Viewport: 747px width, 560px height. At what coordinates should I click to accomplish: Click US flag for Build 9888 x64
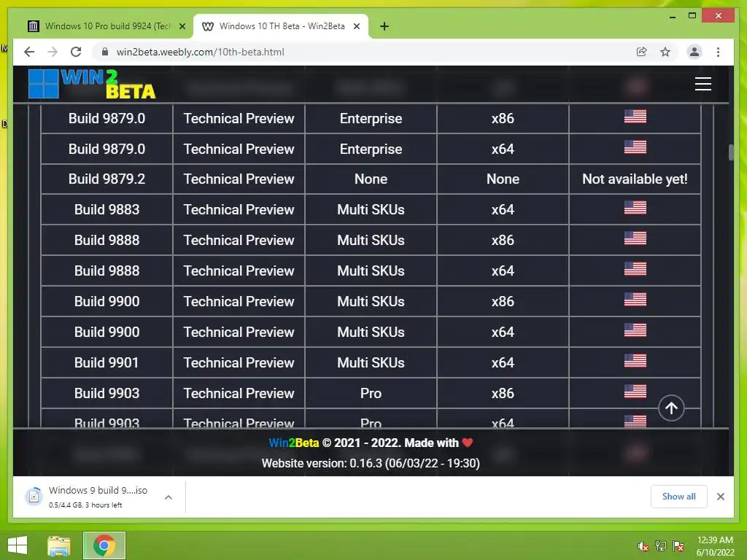[635, 268]
